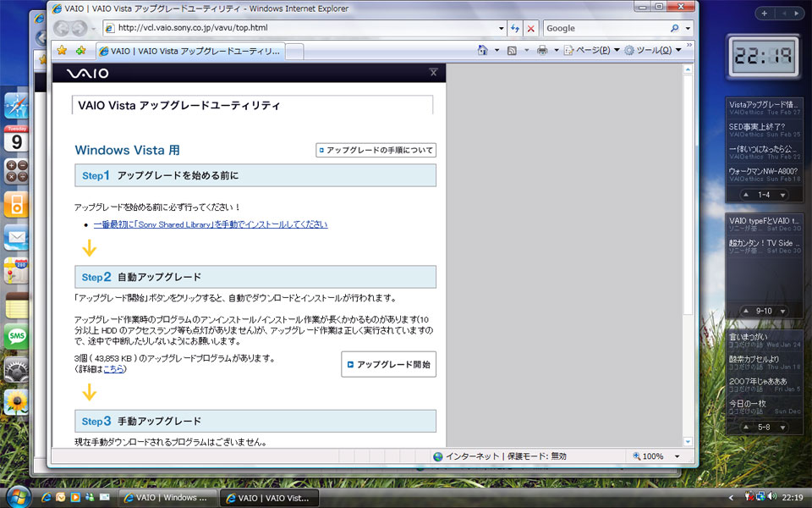Next page arrow on 5-8 feed gadget

pos(782,427)
